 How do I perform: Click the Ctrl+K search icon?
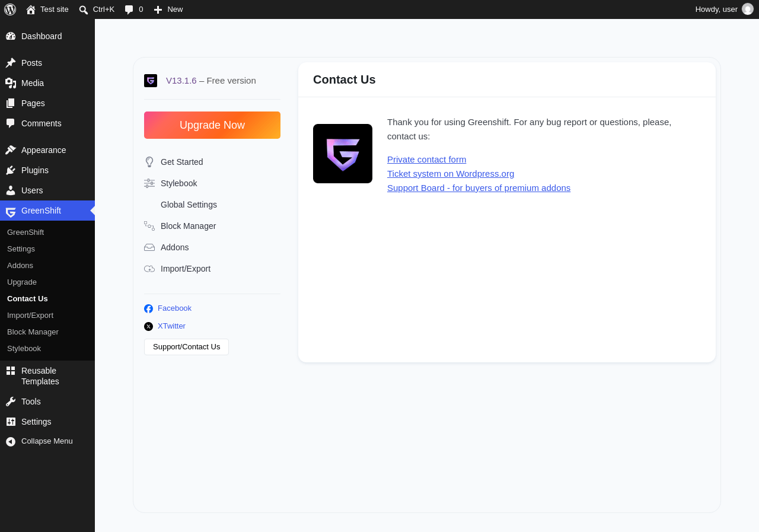(84, 9)
